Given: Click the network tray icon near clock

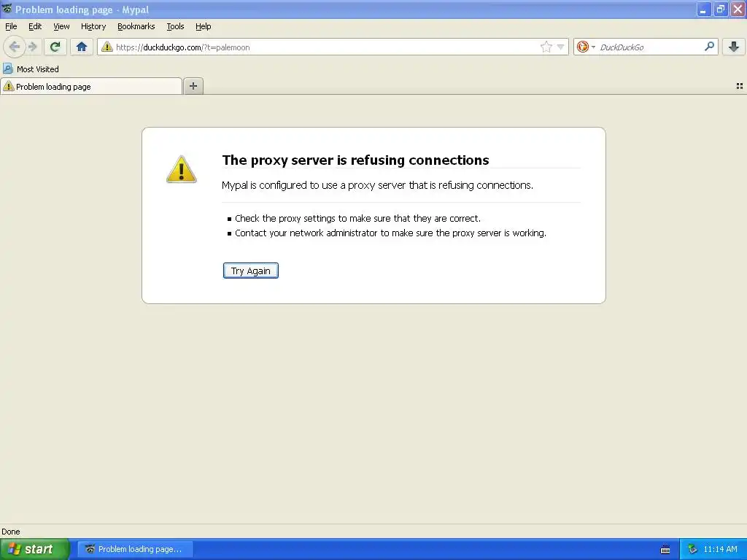Looking at the screenshot, I should (692, 549).
